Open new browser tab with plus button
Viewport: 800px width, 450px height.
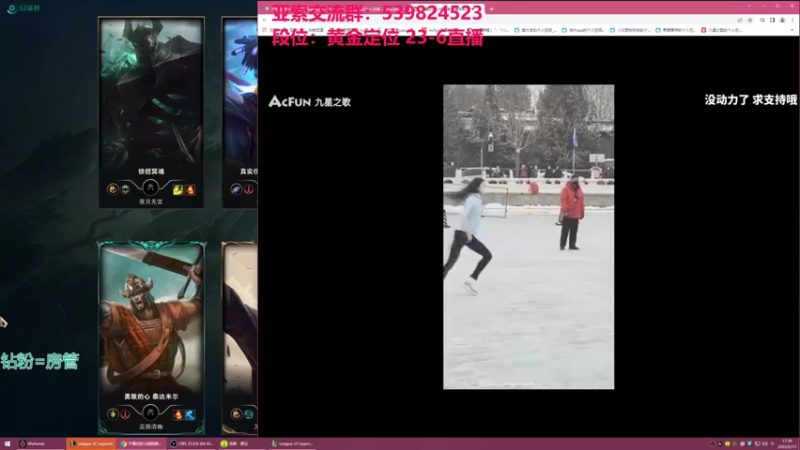(491, 9)
